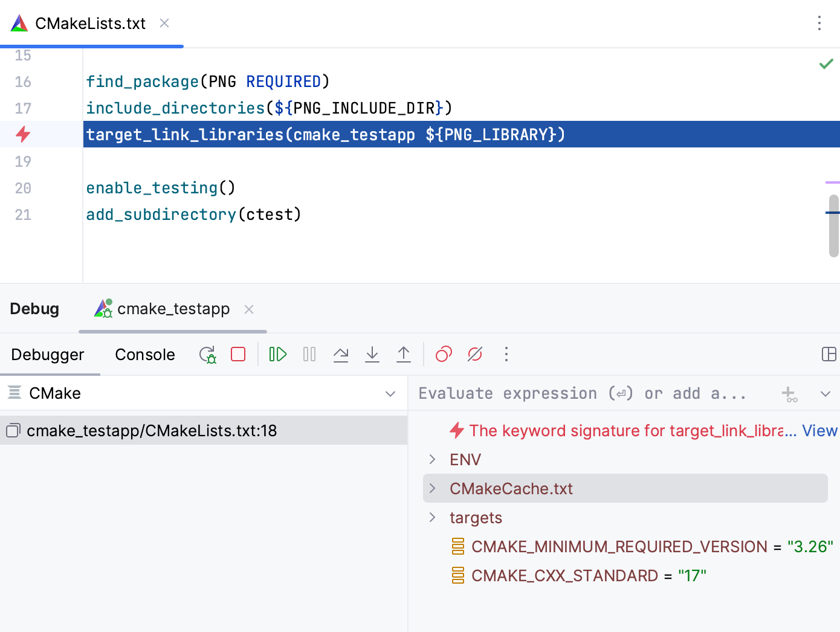Stop the debugger

point(237,354)
